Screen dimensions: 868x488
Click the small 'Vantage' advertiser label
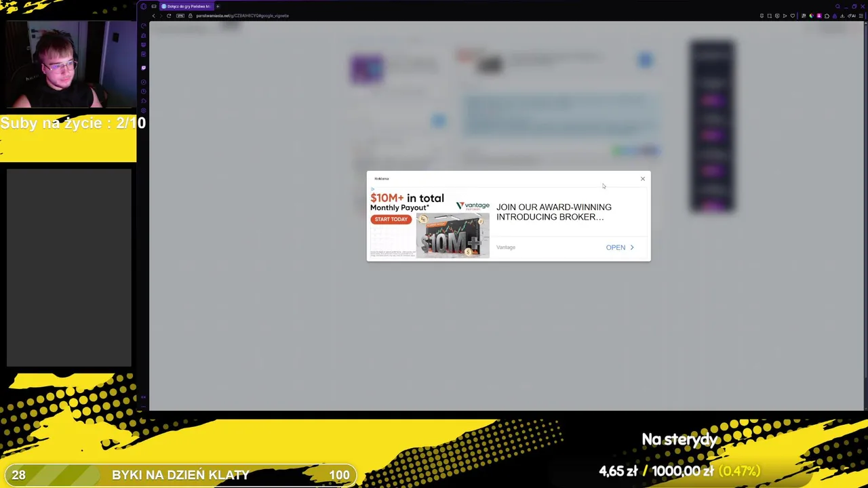tap(506, 247)
